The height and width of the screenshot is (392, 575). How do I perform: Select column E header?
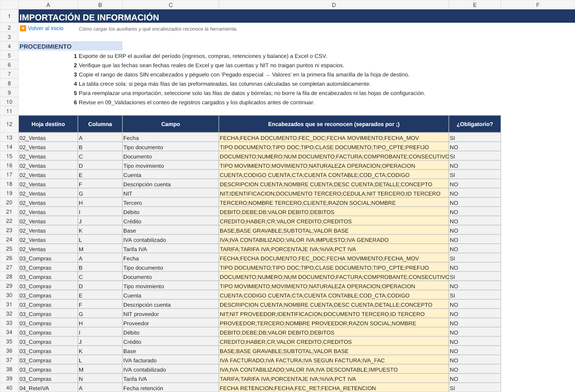tap(475, 5)
